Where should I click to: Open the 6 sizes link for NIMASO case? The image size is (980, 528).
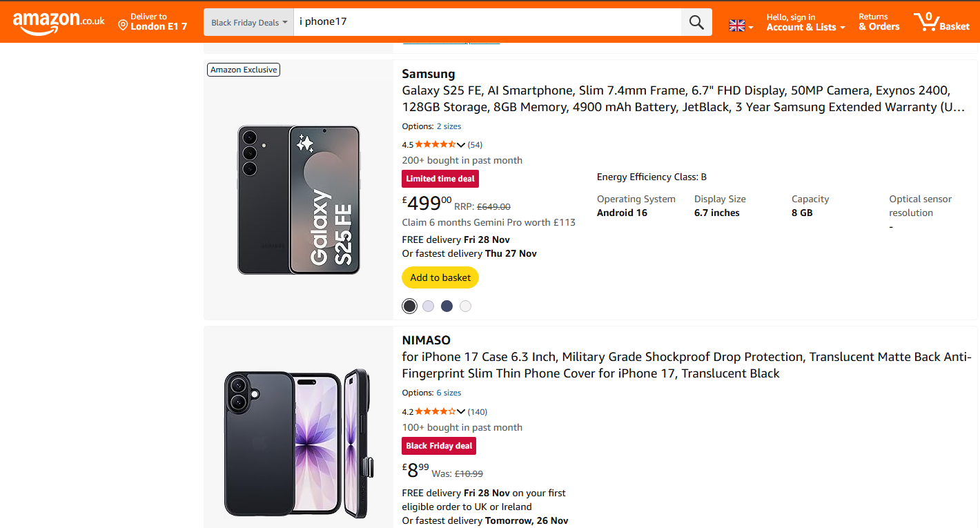449,392
